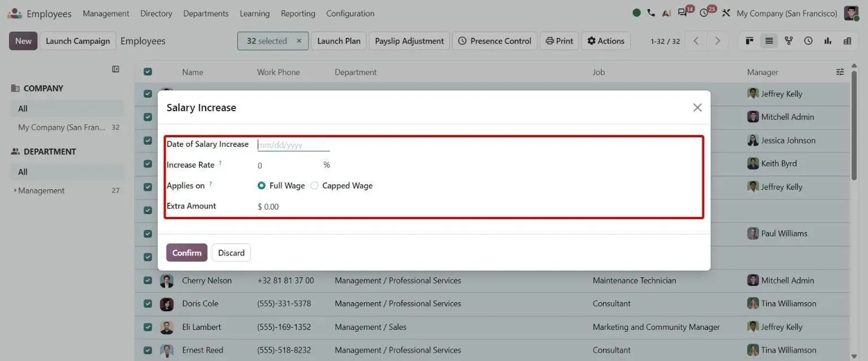The image size is (868, 361).
Task: Select All under DEPARTMENT filter
Action: click(67, 172)
